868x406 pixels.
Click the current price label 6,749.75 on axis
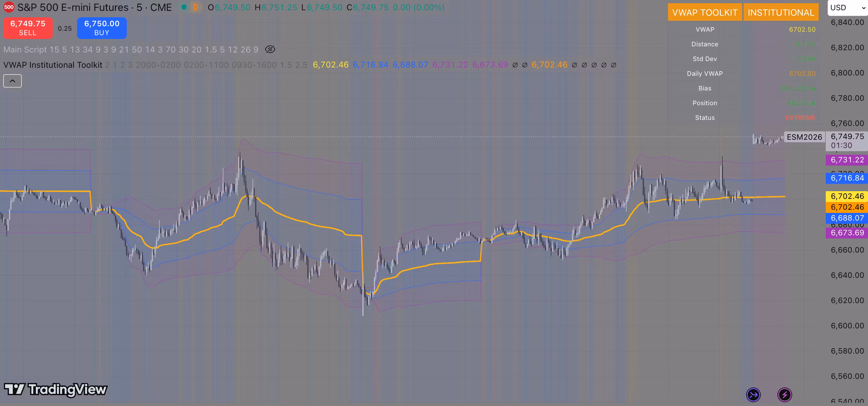[847, 136]
